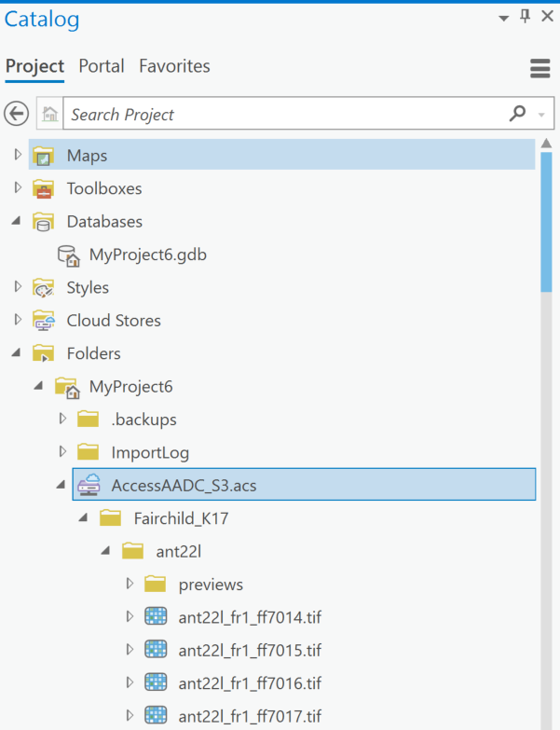
Task: Expand the Toolboxes node
Action: tap(18, 187)
